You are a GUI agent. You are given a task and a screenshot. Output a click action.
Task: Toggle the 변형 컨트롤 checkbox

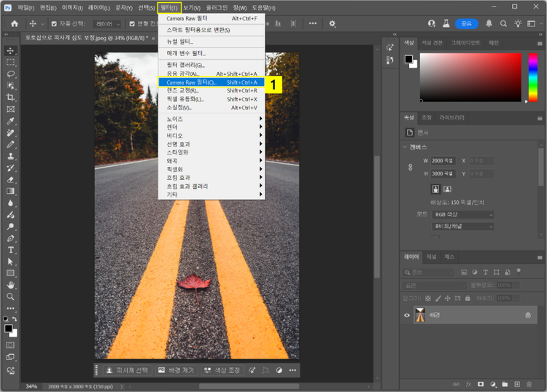point(132,24)
